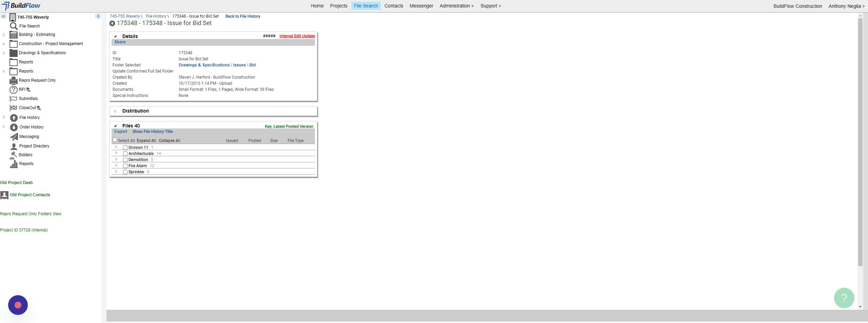Screen dimensions: 868x323
Task: Expand the Sprinkler file group
Action: pos(116,171)
